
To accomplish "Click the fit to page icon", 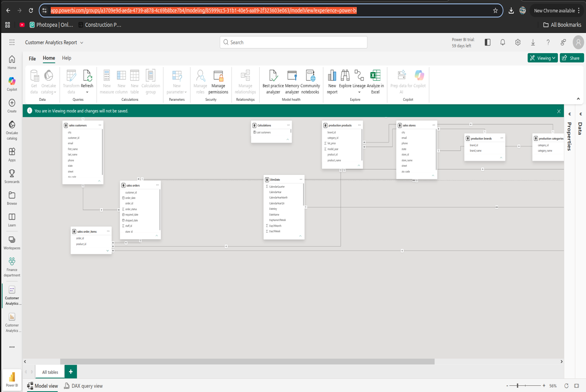I will 577,386.
